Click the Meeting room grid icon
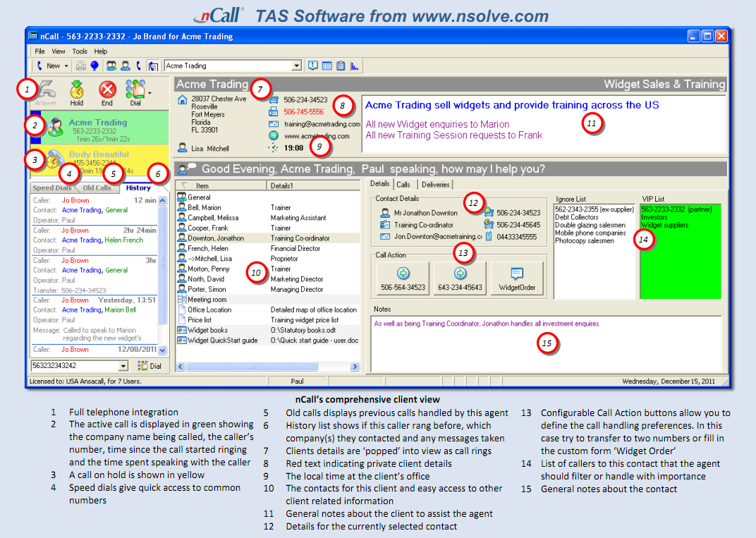Image resolution: width=756 pixels, height=538 pixels. (181, 300)
